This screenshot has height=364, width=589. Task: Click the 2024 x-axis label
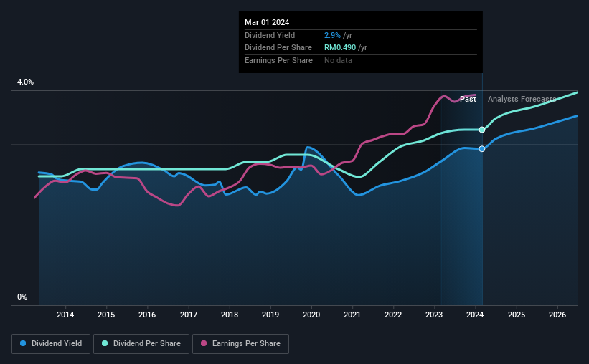[475, 315]
